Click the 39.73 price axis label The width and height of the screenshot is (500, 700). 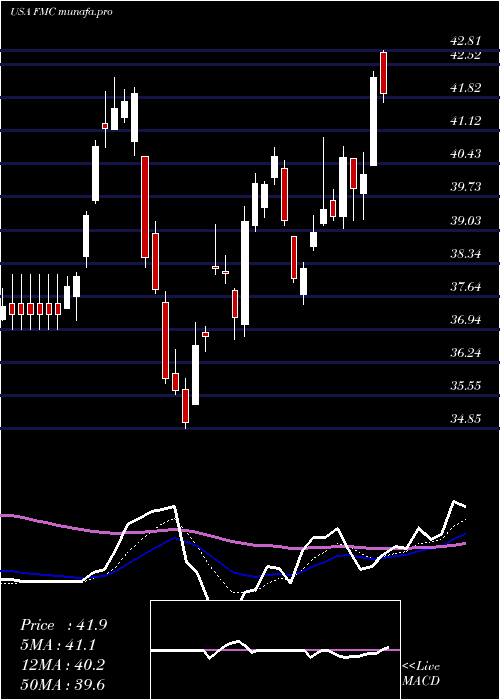click(465, 187)
